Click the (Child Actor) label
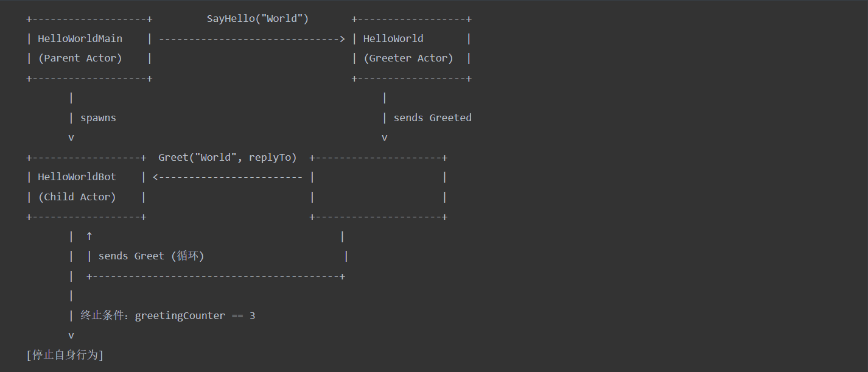Viewport: 868px width, 372px height. click(x=77, y=197)
